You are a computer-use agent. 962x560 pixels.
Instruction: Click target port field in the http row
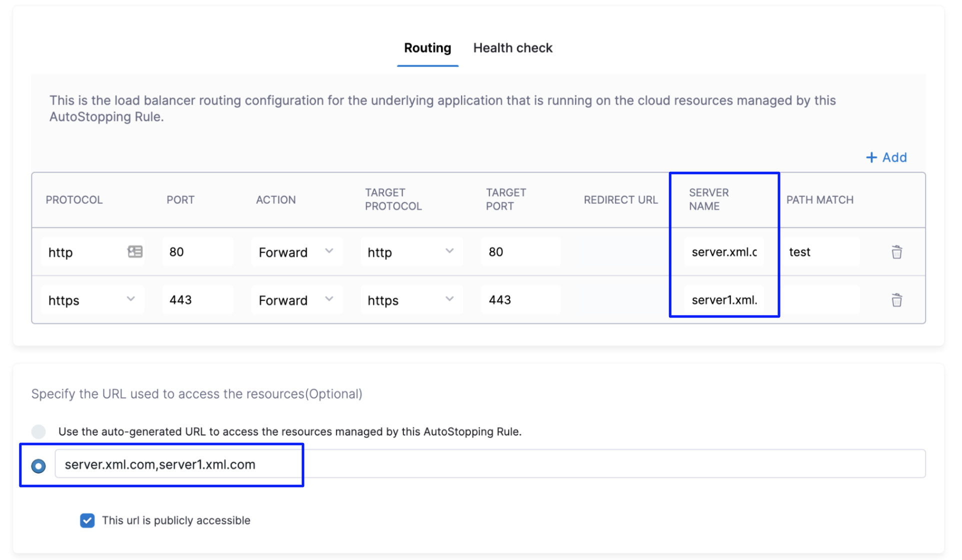520,252
